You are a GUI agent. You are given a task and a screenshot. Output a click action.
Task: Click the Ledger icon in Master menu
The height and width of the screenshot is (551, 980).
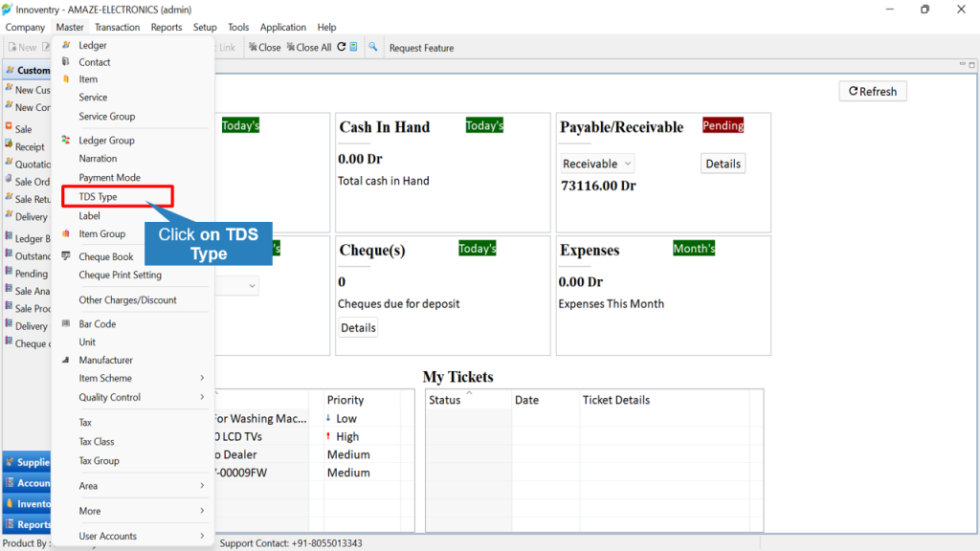tap(66, 45)
